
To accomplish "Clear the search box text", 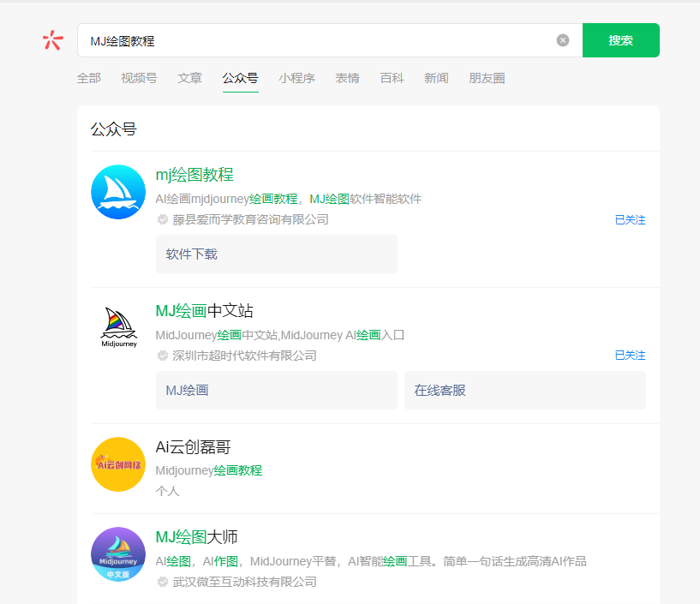I will pos(563,40).
